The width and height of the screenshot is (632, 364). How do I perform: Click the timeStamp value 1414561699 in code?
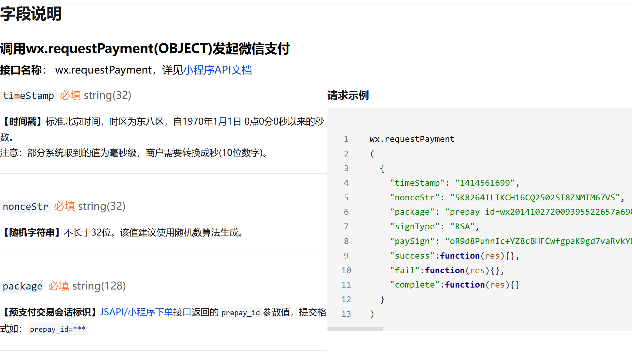coord(485,183)
